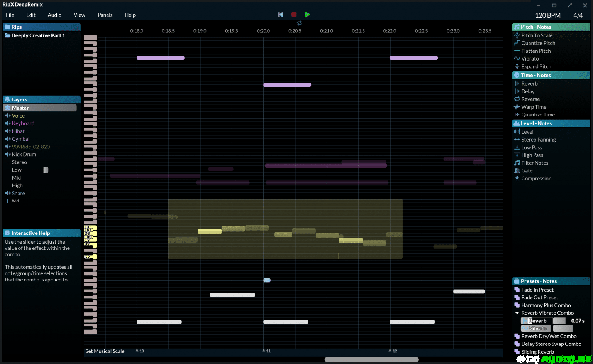Mute the Cymbal layer speaker icon
The height and width of the screenshot is (364, 593).
pyautogui.click(x=7, y=139)
